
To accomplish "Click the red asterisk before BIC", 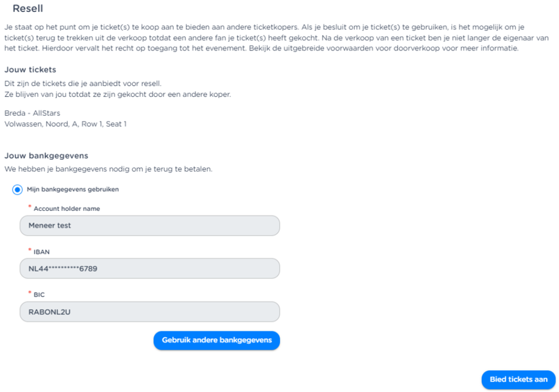I will [x=30, y=293].
